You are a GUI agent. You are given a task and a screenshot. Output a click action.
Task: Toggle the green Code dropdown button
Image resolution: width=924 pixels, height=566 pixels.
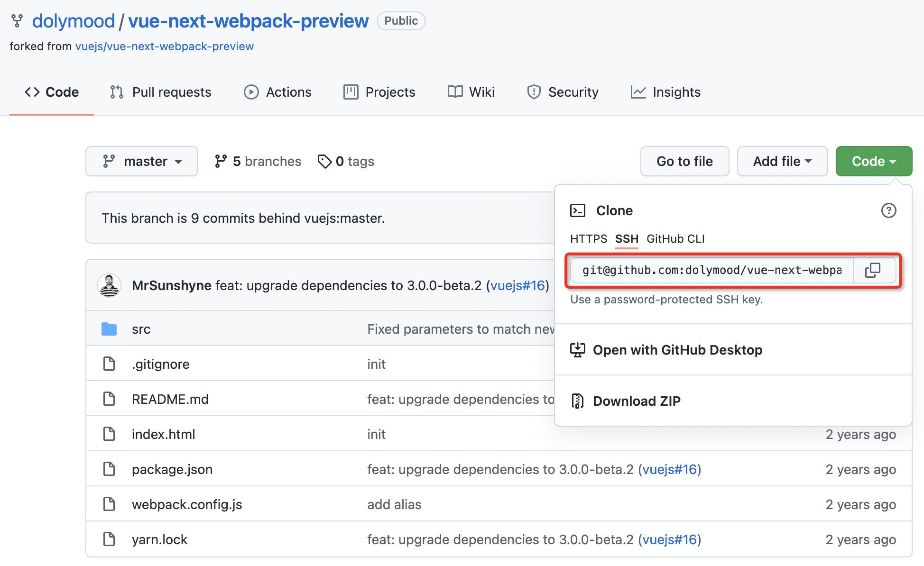click(x=874, y=161)
